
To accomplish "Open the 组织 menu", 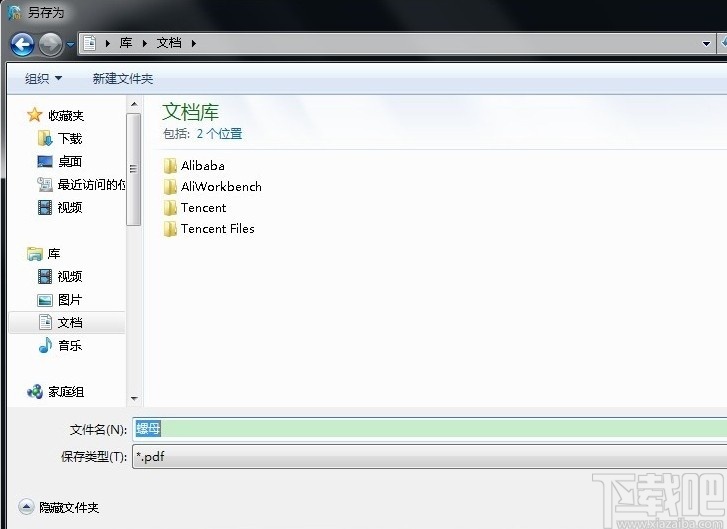I will (x=43, y=79).
